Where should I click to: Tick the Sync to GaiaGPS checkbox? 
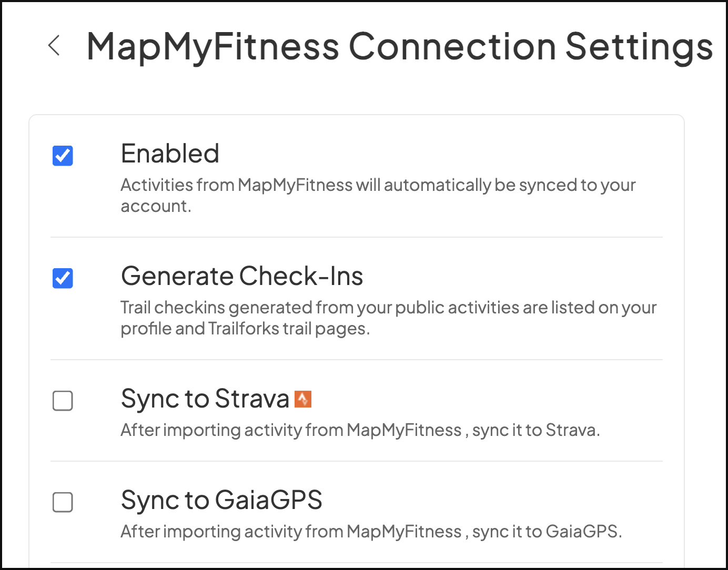[x=63, y=502]
